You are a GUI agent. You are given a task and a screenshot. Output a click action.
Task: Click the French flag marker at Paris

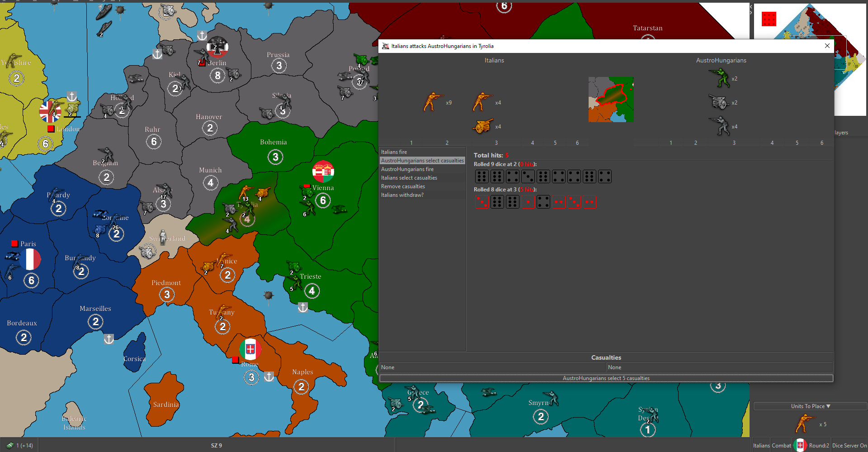30,260
